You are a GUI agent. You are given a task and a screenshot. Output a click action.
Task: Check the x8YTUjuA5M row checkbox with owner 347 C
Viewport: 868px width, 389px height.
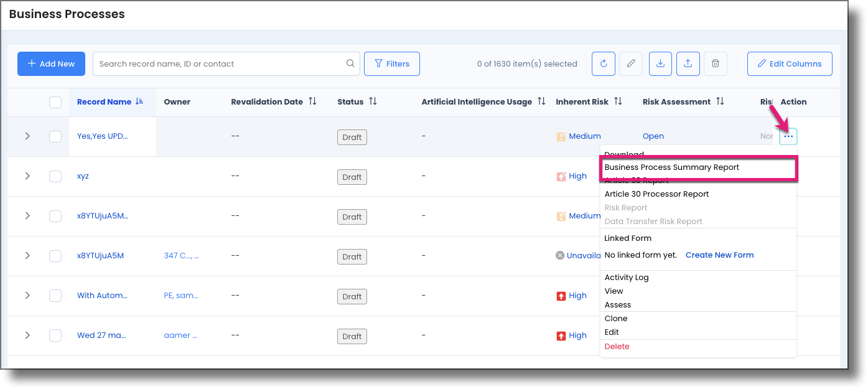[x=55, y=256]
